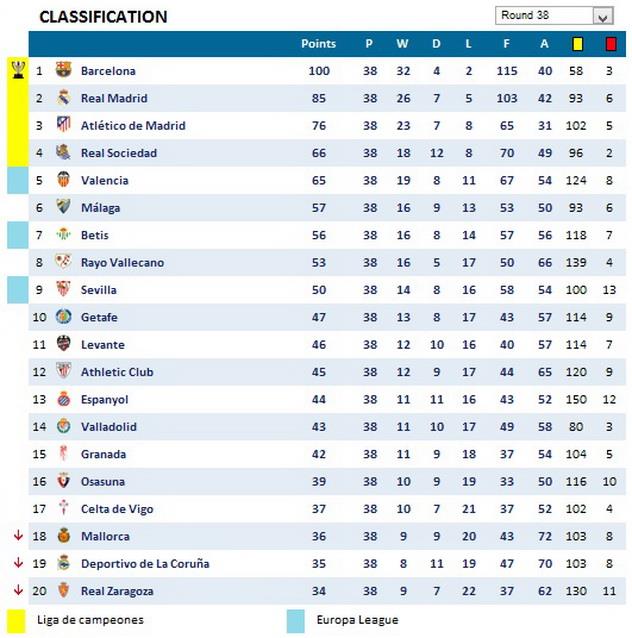Viewport: 632px width, 638px height.
Task: Click the Real Madrid crest icon
Action: pyautogui.click(x=63, y=98)
